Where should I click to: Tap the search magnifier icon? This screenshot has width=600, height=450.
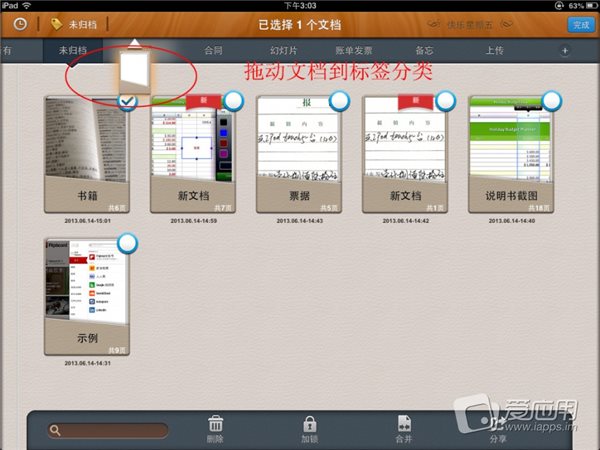(x=55, y=430)
